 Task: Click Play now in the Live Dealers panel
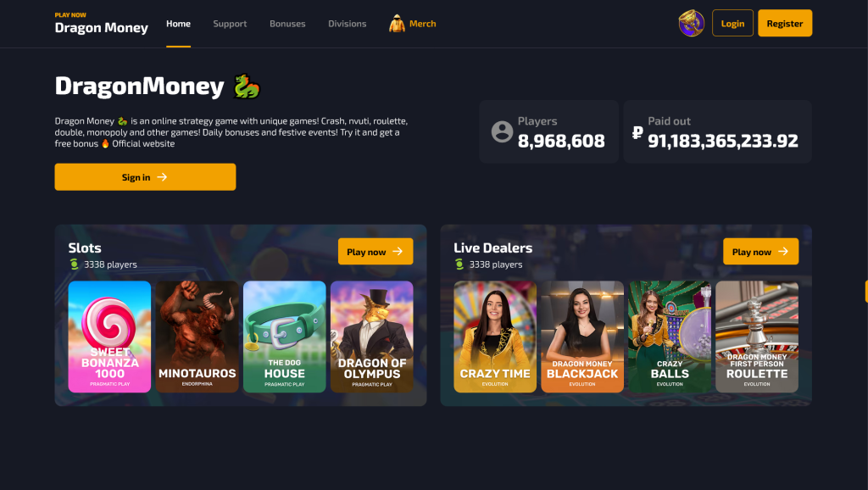pos(760,252)
